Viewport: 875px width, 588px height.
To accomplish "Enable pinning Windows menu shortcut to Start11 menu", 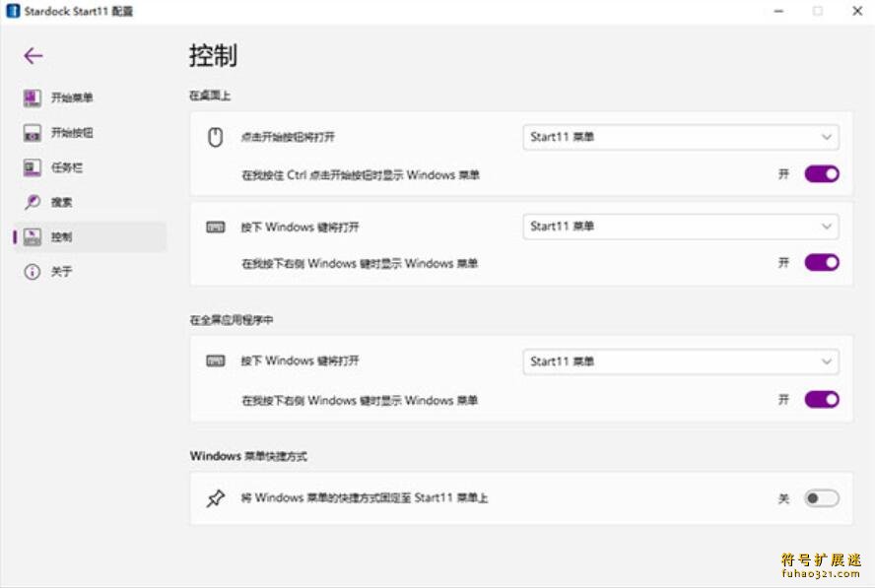I will 822,498.
